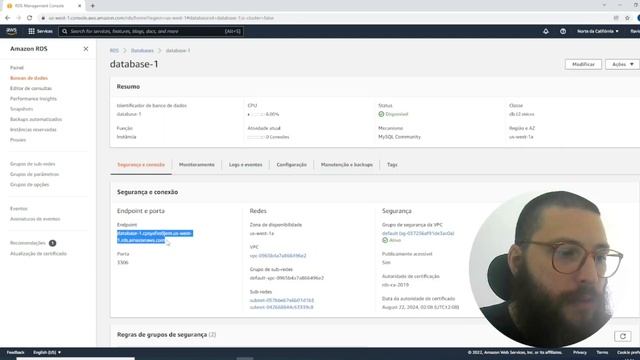Image resolution: width=640 pixels, height=360 pixels.
Task: Select the RDS Management Console browser tab
Action: click(43, 6)
